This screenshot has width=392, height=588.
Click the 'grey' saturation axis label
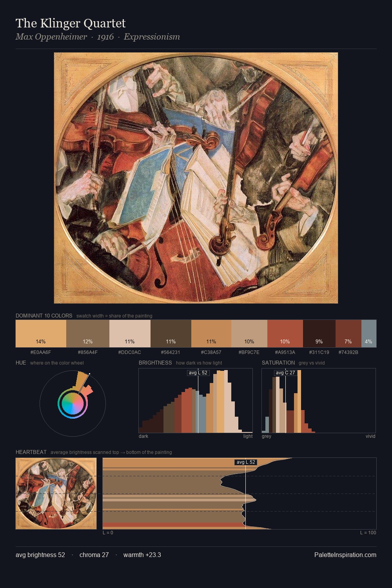point(267,436)
